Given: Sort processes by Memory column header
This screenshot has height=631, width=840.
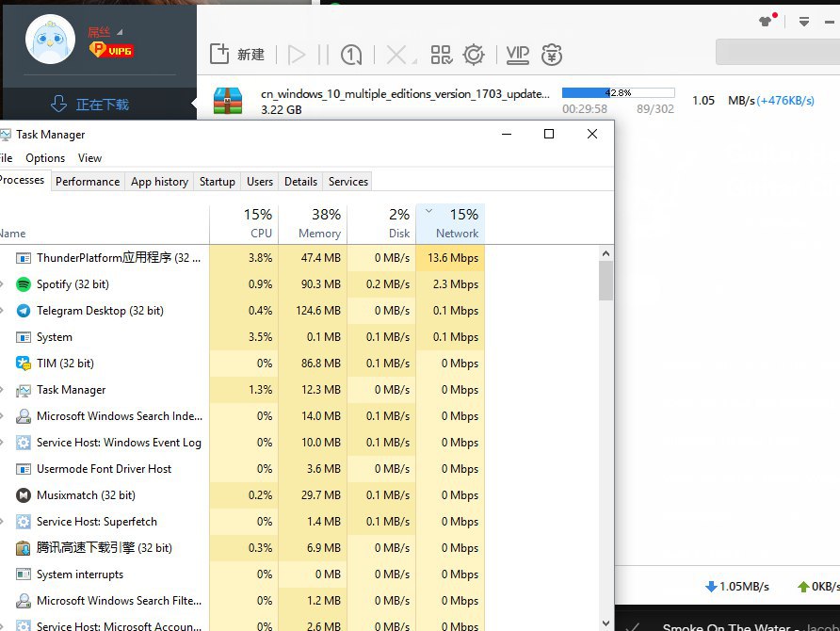Looking at the screenshot, I should click(314, 224).
